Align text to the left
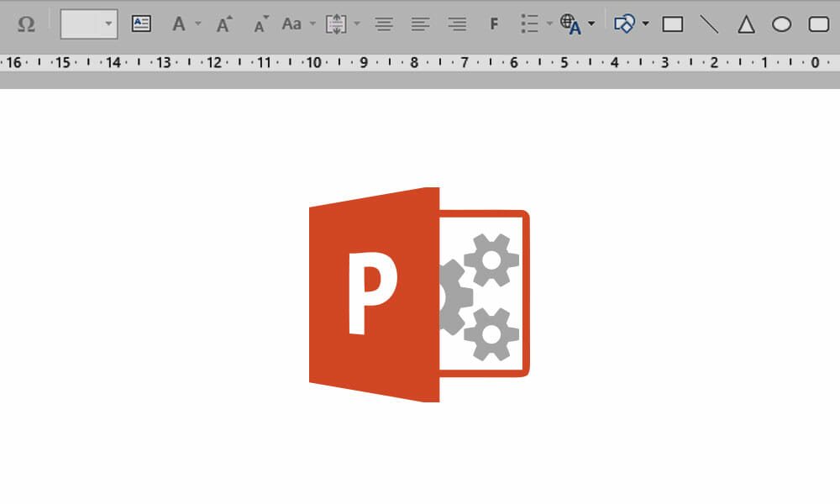Viewport: 840px width, 504px height. [421, 24]
